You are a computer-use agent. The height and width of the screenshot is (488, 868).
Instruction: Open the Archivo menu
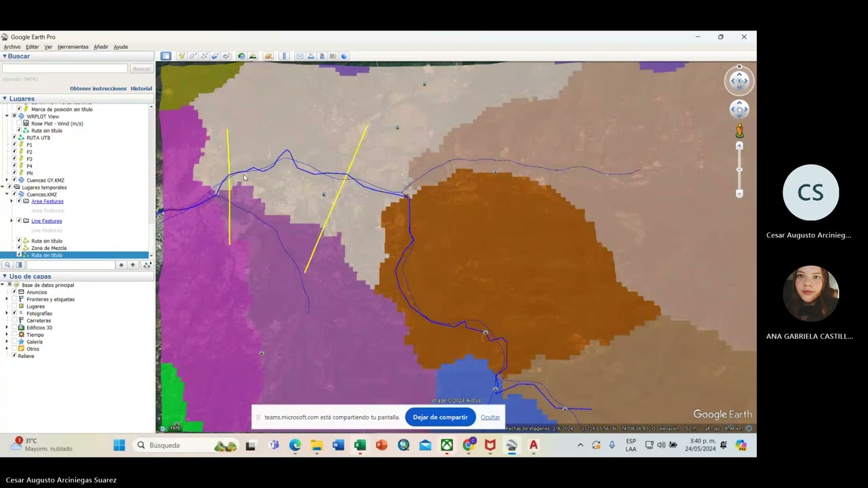click(12, 47)
